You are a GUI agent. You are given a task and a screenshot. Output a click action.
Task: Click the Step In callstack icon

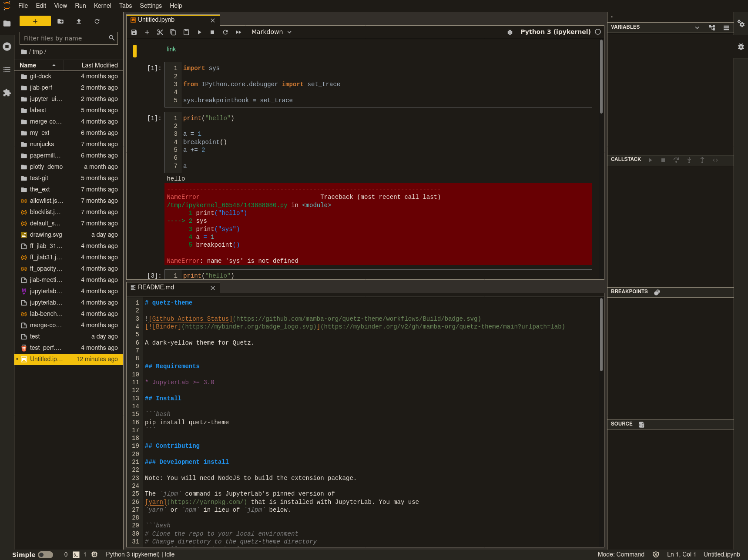(689, 160)
